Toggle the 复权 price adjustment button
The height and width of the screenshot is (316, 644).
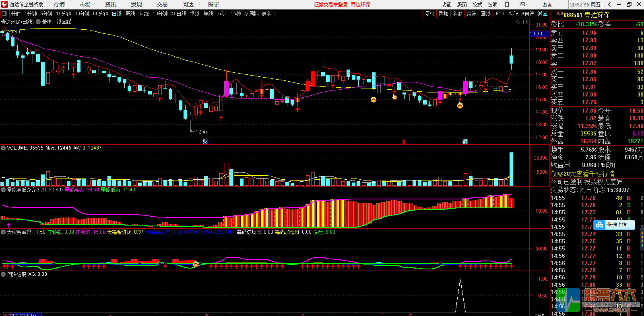(429, 14)
